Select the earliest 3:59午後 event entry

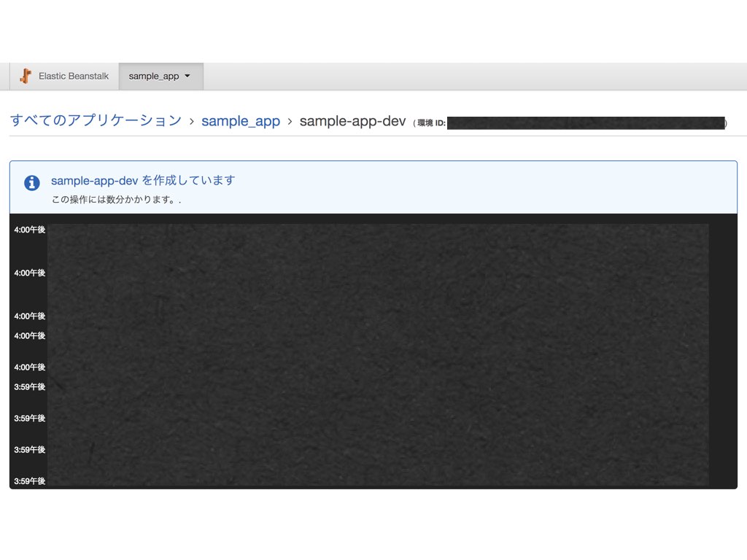[x=28, y=481]
